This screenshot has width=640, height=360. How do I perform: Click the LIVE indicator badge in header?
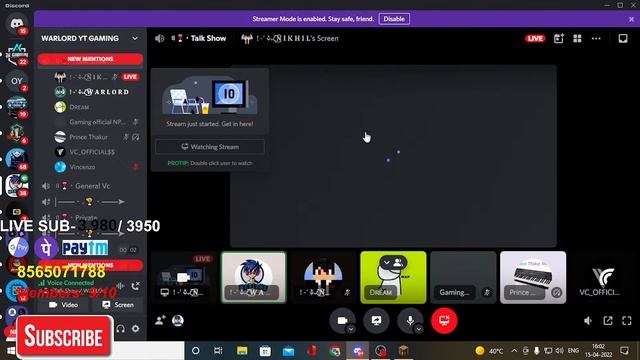tap(535, 38)
